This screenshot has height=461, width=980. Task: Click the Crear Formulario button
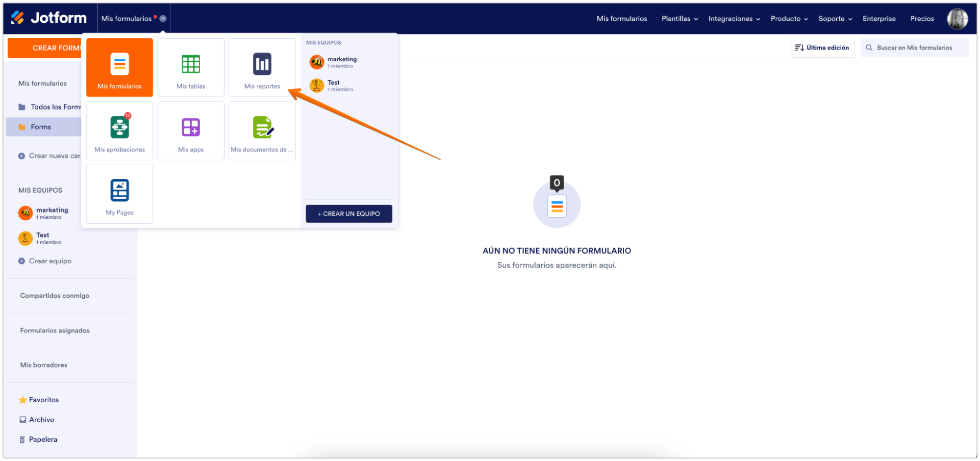pos(45,48)
